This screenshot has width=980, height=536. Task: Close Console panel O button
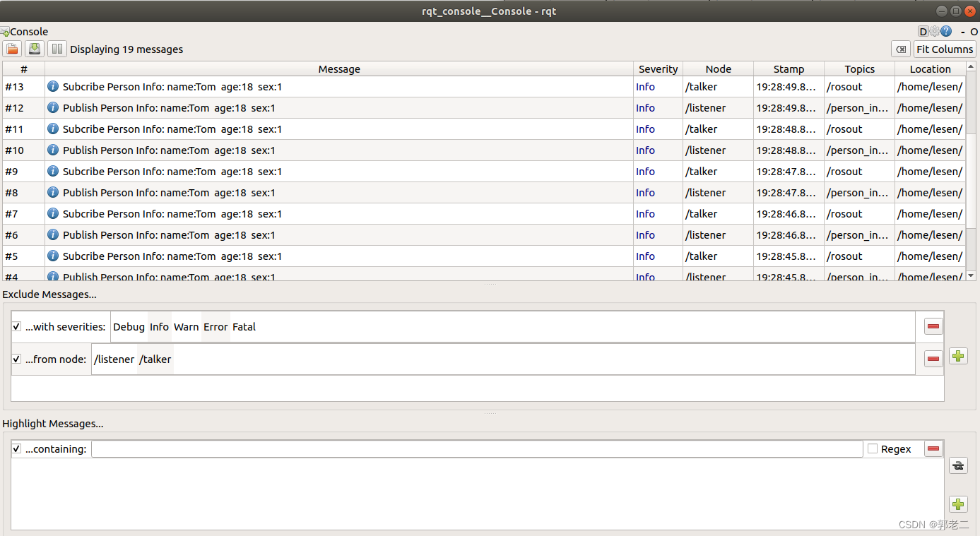click(x=974, y=32)
